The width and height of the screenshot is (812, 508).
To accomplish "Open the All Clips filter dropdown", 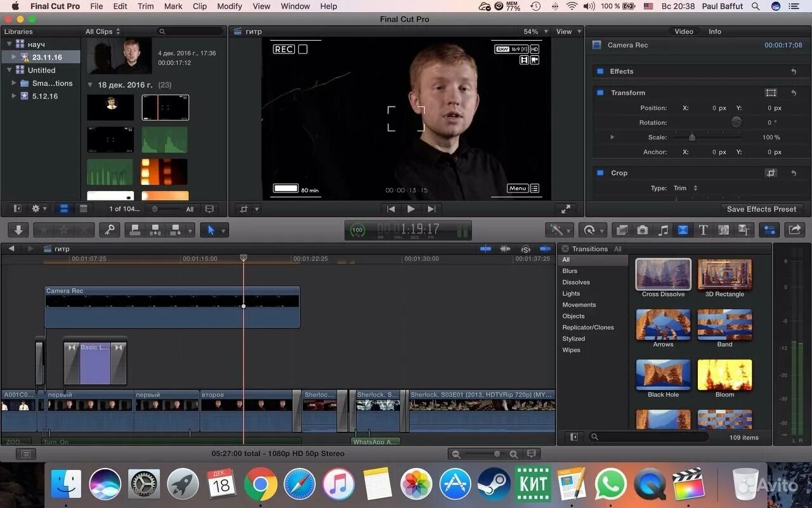I will point(103,31).
